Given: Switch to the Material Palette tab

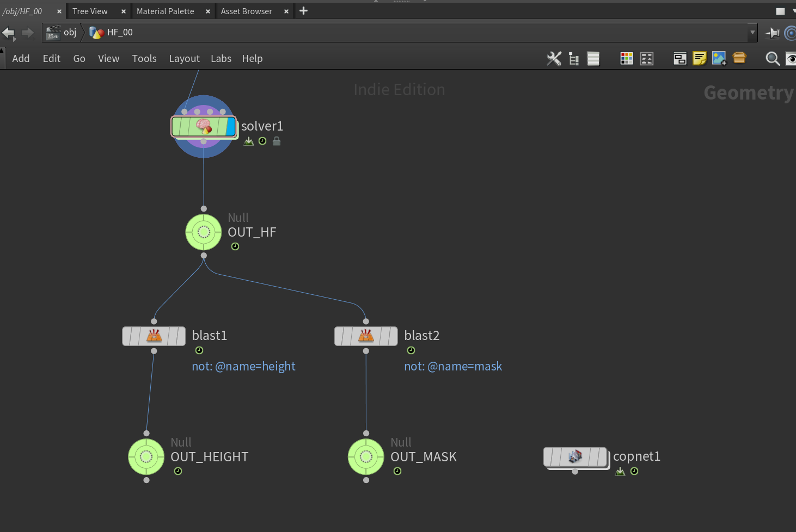Looking at the screenshot, I should [x=166, y=11].
